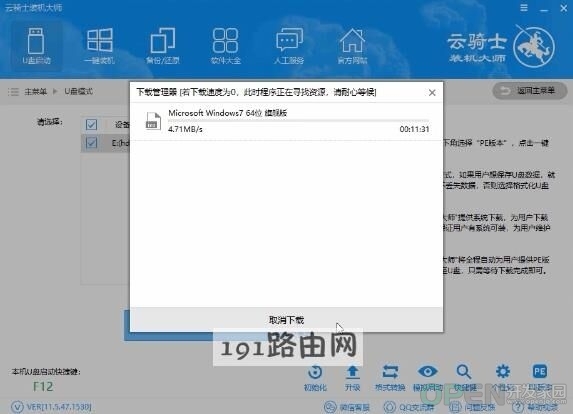The image size is (573, 414).
Task: Click the 主菜单 list icon
Action: pos(13,91)
